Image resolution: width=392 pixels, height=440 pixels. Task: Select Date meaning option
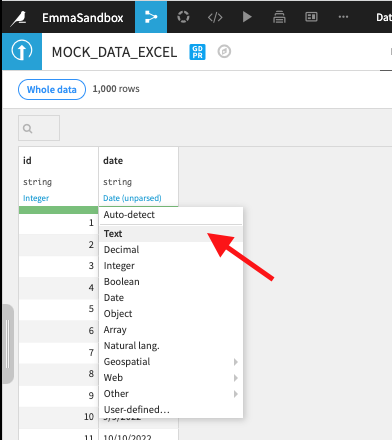pyautogui.click(x=171, y=298)
